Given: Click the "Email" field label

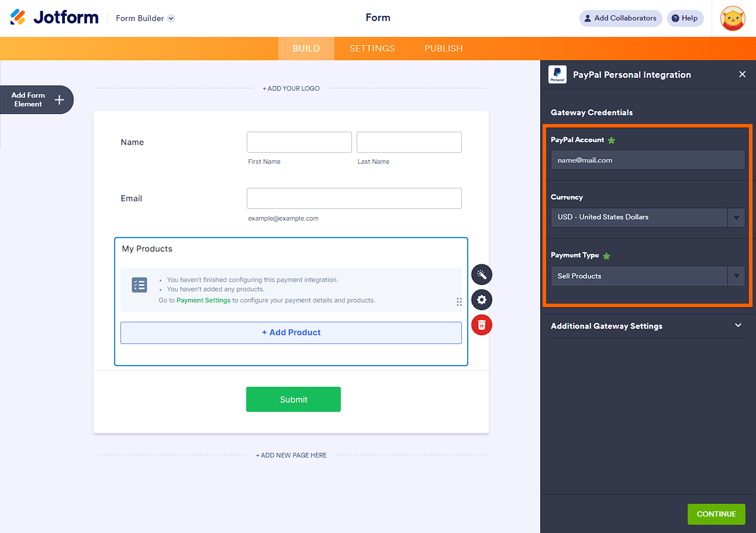Looking at the screenshot, I should pyautogui.click(x=132, y=198).
